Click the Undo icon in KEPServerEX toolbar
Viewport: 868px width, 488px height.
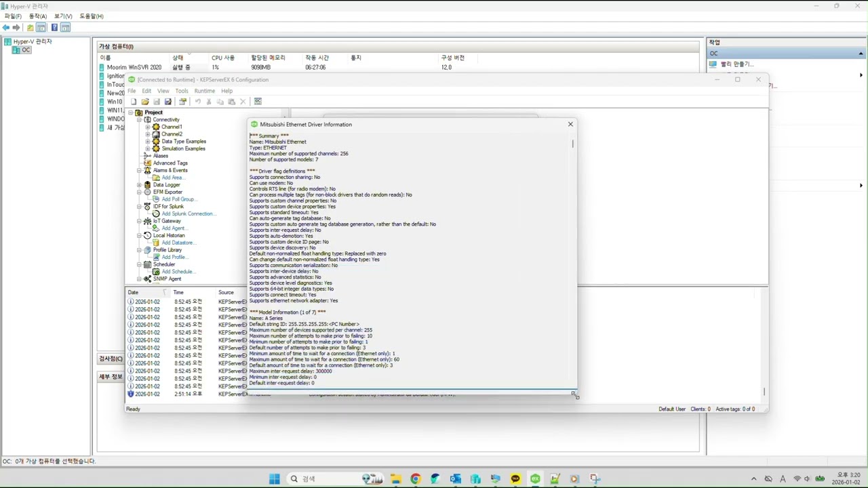[x=198, y=102]
